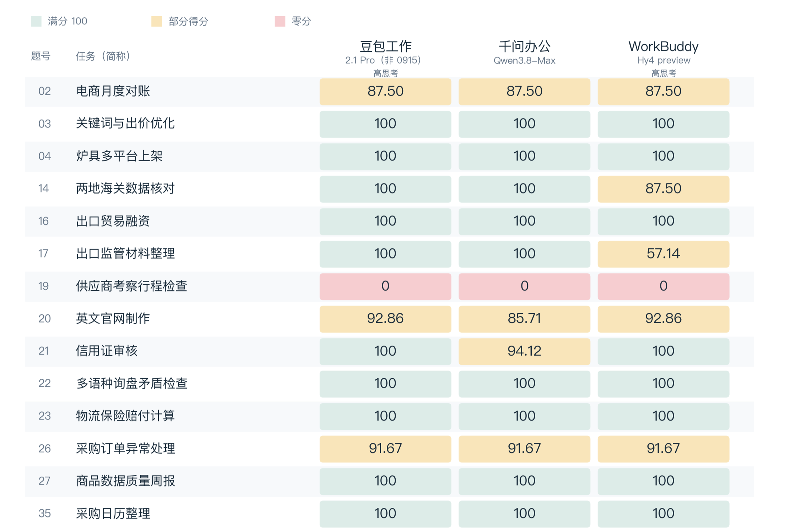
Task: Click WorkBuddy score 57.14 for task 17
Action: point(663,254)
